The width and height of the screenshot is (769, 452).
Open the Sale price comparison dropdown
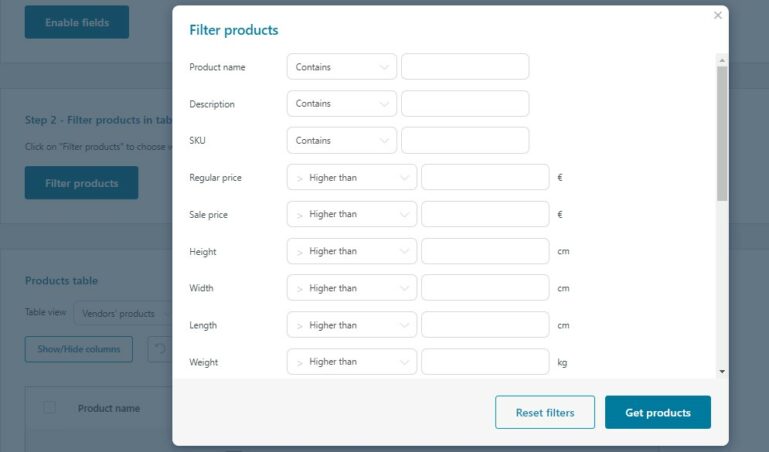pos(351,214)
